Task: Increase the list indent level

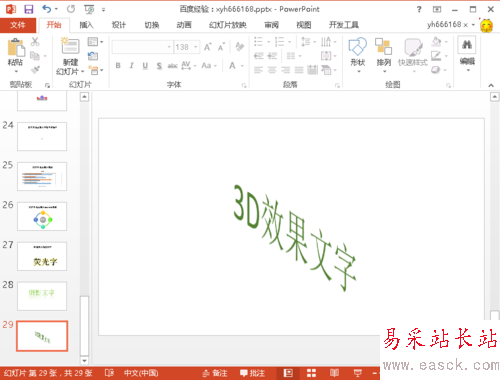Action: pos(272,56)
